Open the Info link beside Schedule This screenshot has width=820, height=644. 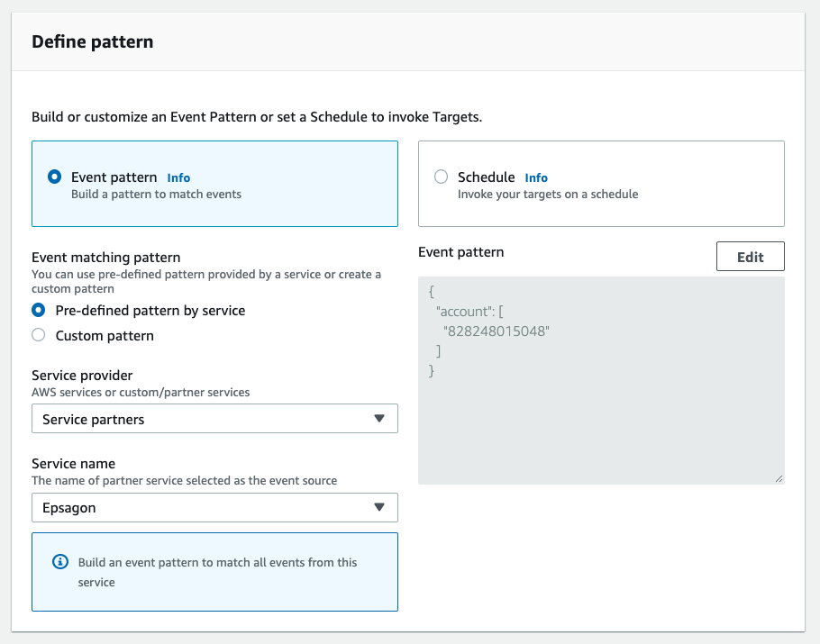tap(536, 178)
